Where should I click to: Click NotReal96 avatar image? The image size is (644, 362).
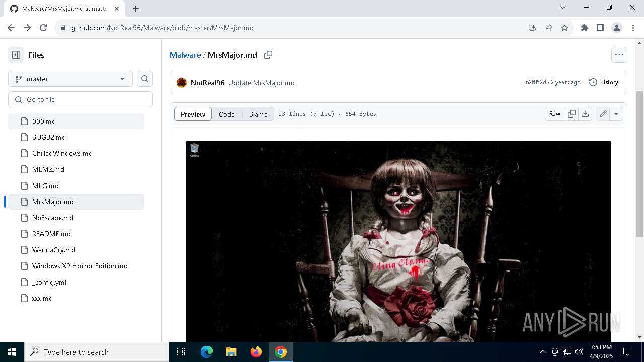[182, 83]
